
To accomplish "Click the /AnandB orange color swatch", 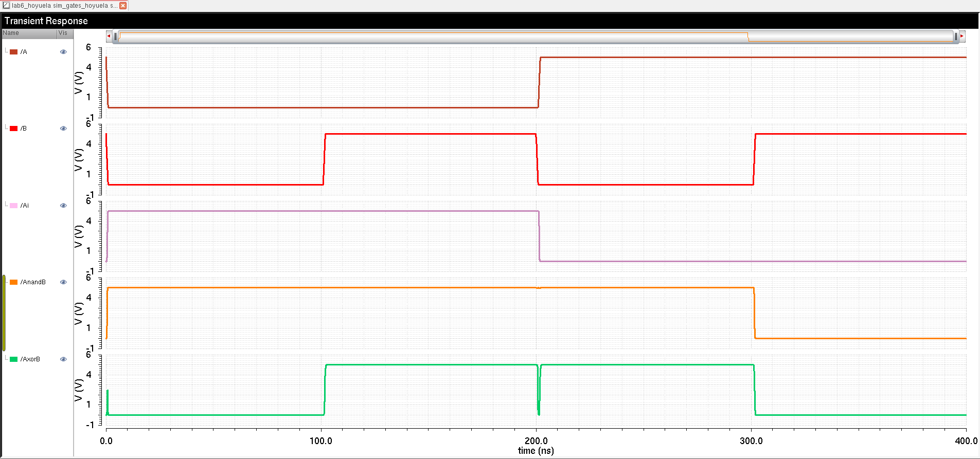I will coord(14,282).
